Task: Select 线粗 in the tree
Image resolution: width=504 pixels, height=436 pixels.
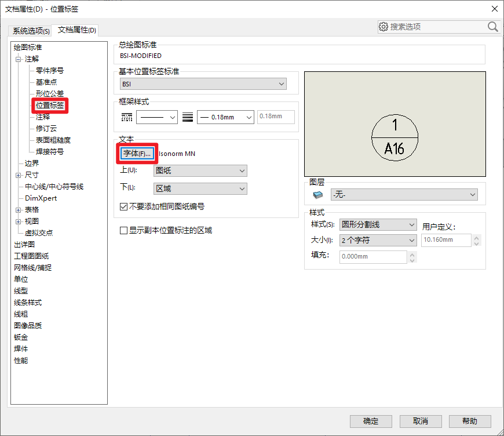Action: tap(21, 314)
